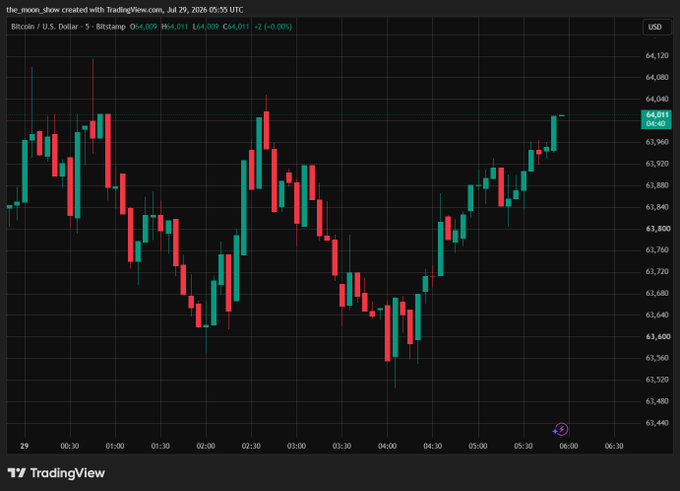Select the 63,760 price axis label

click(x=657, y=250)
